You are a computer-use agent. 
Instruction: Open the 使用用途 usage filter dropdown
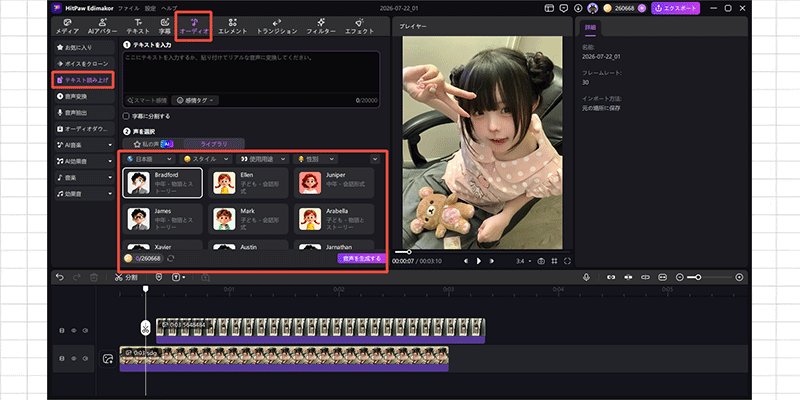coord(263,159)
